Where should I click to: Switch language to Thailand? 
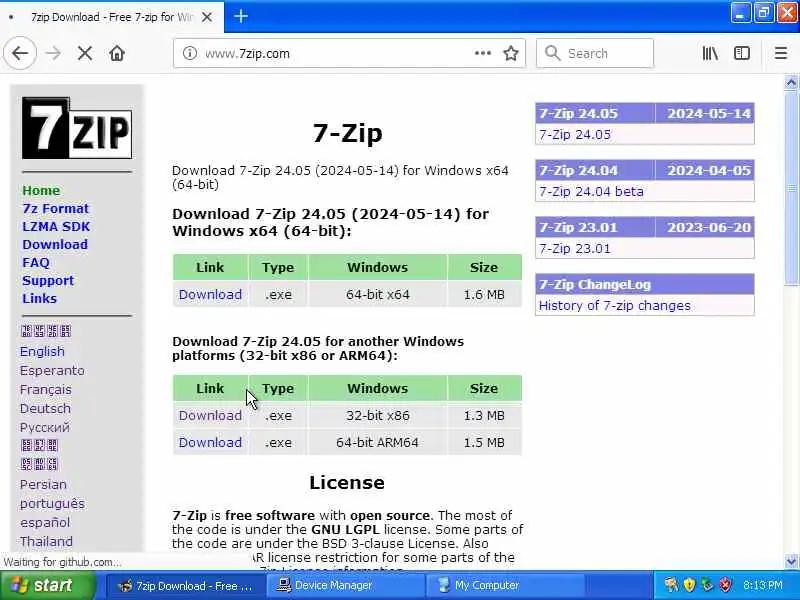click(x=46, y=541)
